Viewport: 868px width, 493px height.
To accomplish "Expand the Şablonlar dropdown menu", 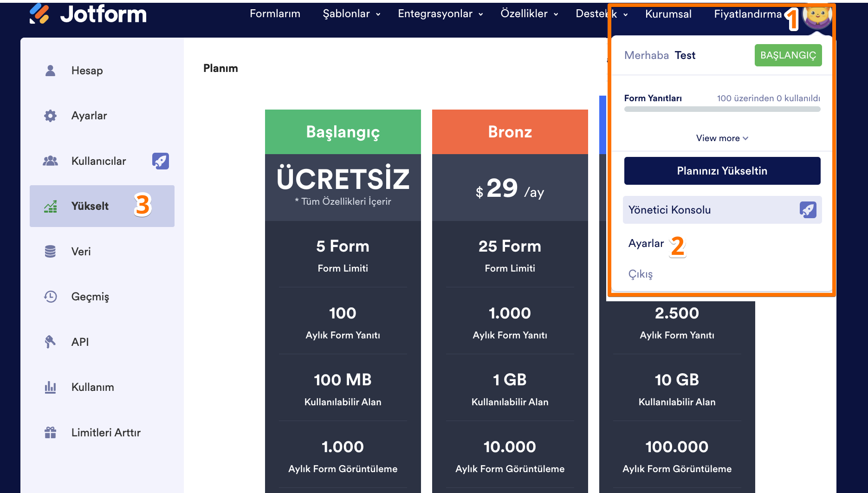I will pyautogui.click(x=352, y=14).
